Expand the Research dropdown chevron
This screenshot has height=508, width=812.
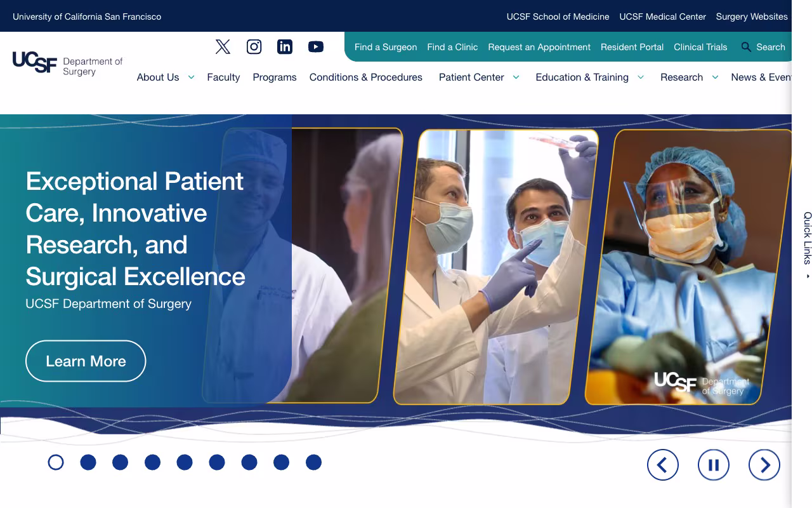(x=715, y=77)
